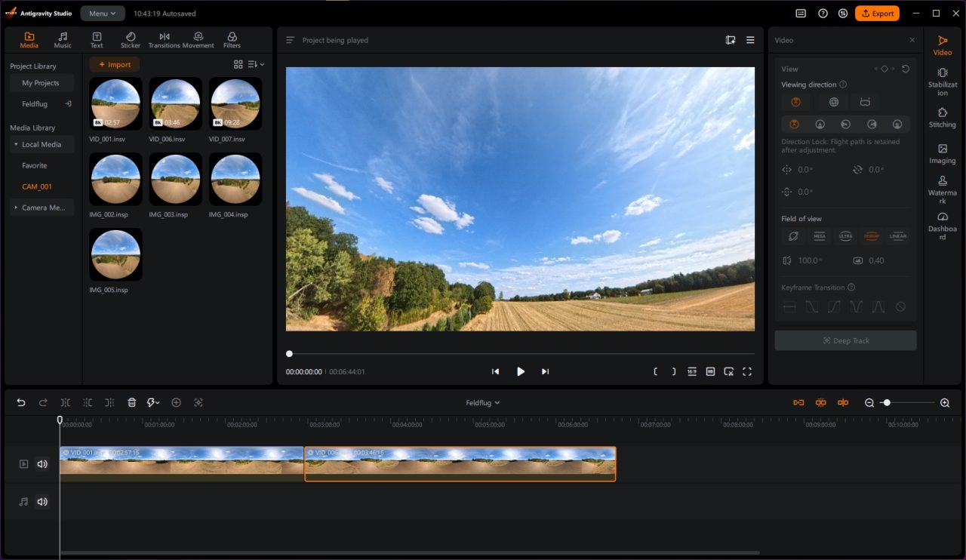Mute the music track speaker
The height and width of the screenshot is (560, 966).
tap(42, 502)
